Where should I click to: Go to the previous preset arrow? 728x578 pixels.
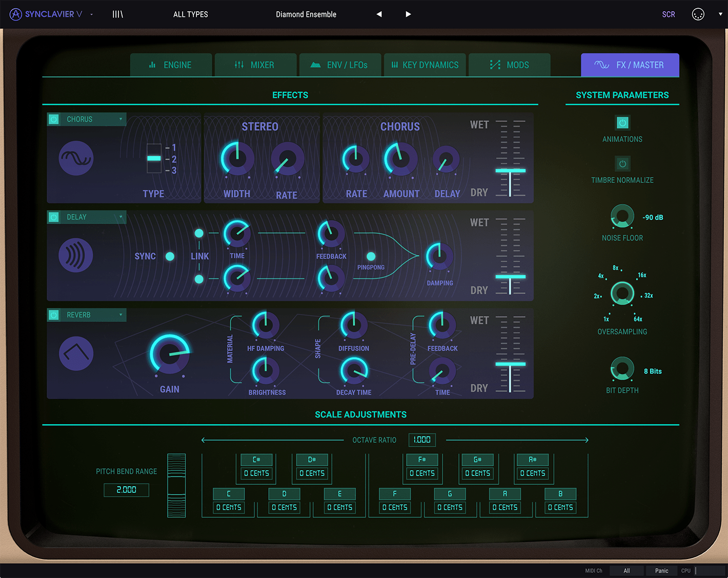379,14
